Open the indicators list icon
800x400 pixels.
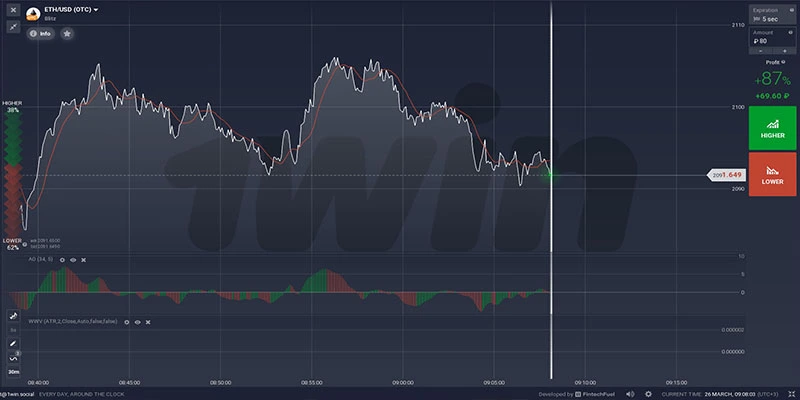(x=13, y=358)
